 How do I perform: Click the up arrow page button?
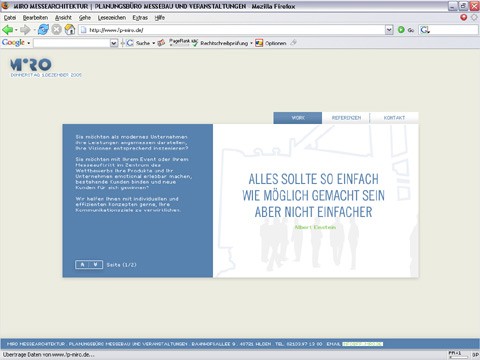tap(82, 265)
